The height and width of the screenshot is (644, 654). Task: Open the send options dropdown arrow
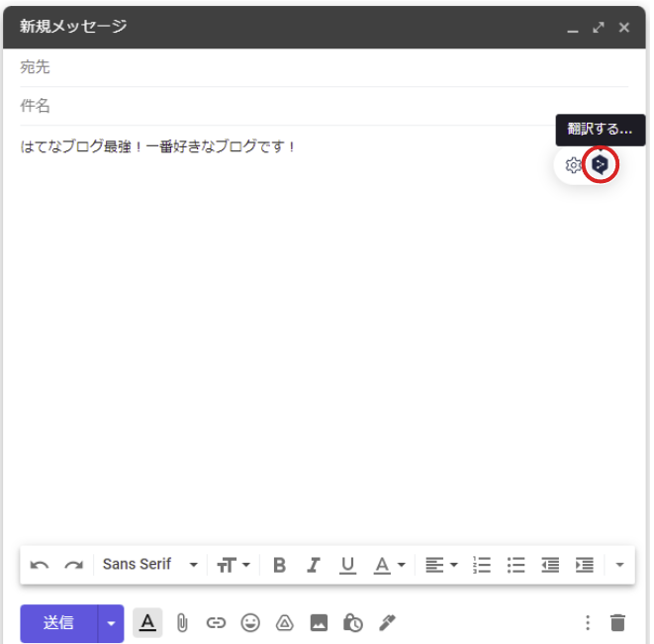(111, 623)
